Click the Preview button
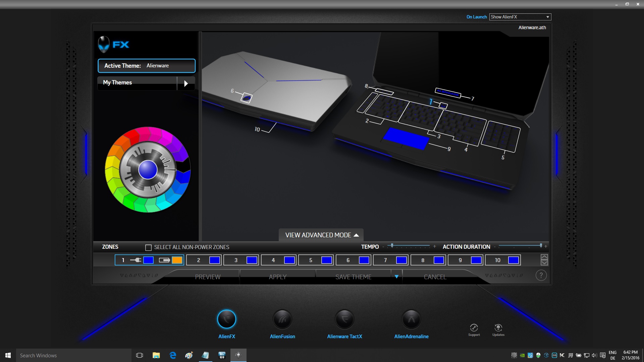Screen dimensions: 644x362 click(x=208, y=277)
